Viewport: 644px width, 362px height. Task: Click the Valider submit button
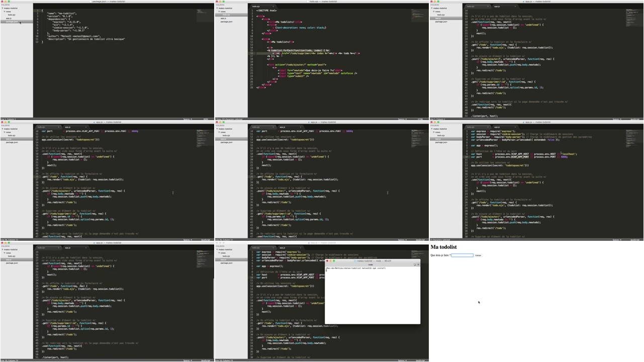point(478,255)
